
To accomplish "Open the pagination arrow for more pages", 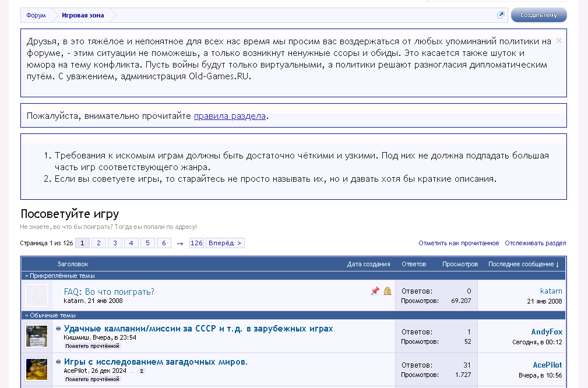I will pos(180,244).
